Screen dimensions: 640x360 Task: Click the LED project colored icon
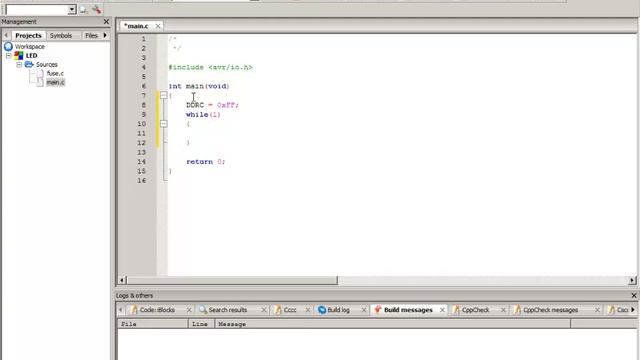pyautogui.click(x=19, y=56)
